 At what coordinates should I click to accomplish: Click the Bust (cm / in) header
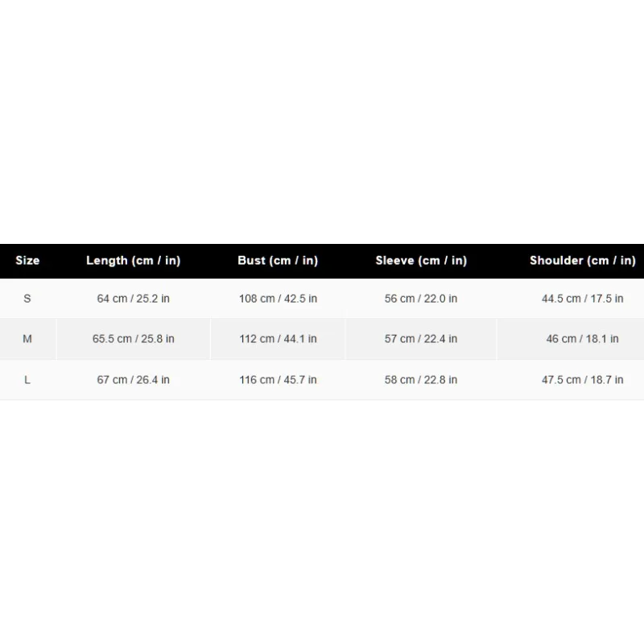pyautogui.click(x=278, y=260)
